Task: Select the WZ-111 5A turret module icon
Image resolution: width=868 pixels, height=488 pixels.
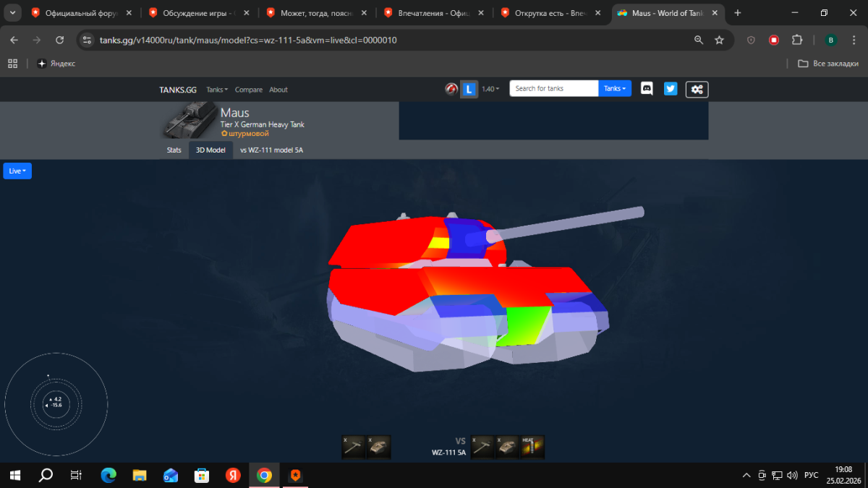Action: (507, 447)
